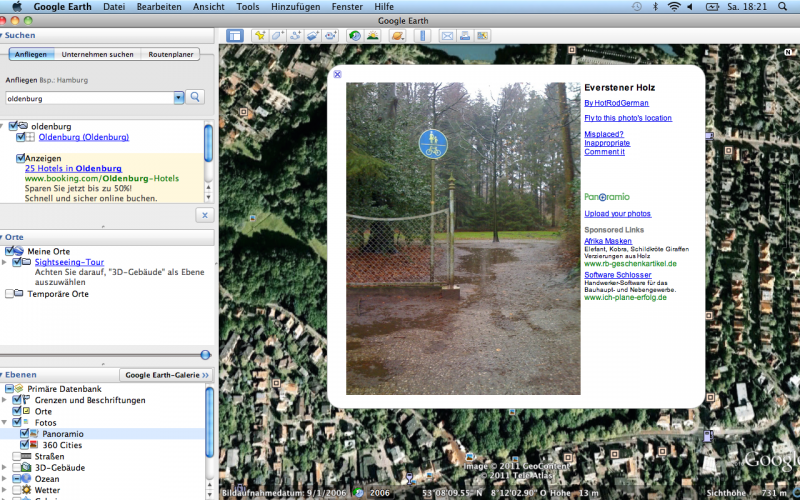Open the search history dropdown arrow
This screenshot has width=800, height=500.
(x=179, y=97)
